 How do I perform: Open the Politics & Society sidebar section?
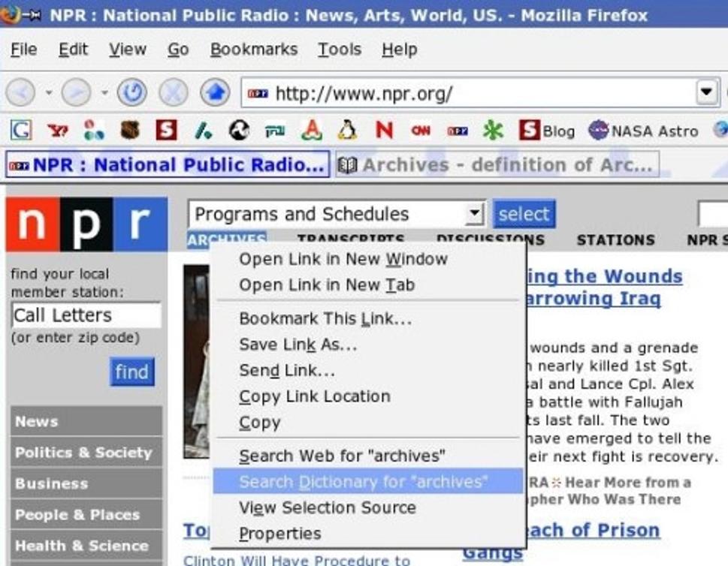click(x=86, y=453)
